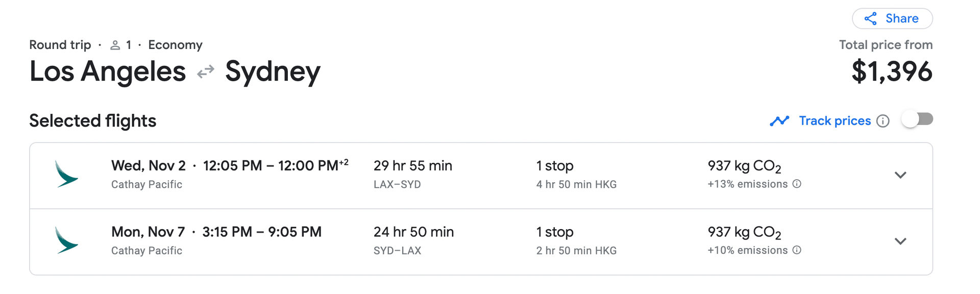This screenshot has height=294, width=980.
Task: Click the price trend line icon
Action: [779, 120]
